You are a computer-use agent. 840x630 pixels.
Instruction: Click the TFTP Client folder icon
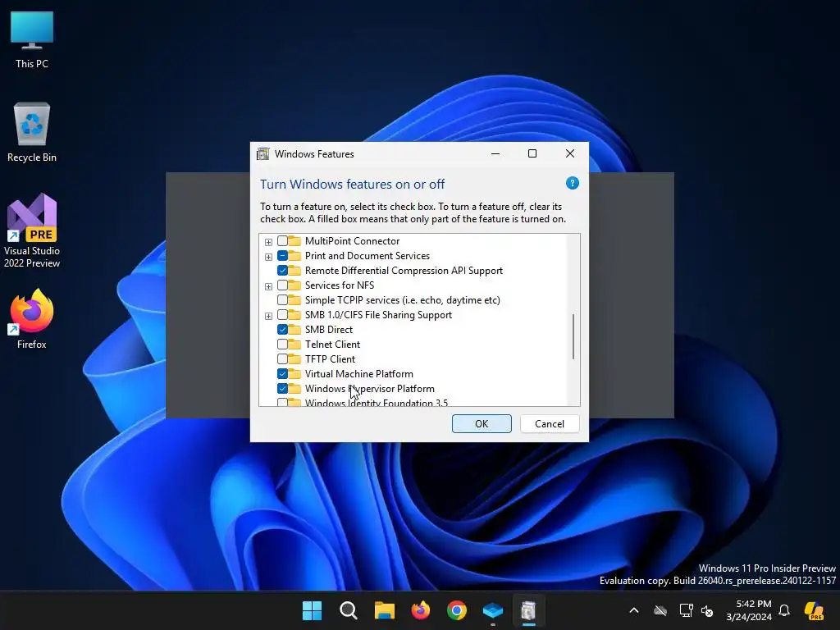(294, 358)
